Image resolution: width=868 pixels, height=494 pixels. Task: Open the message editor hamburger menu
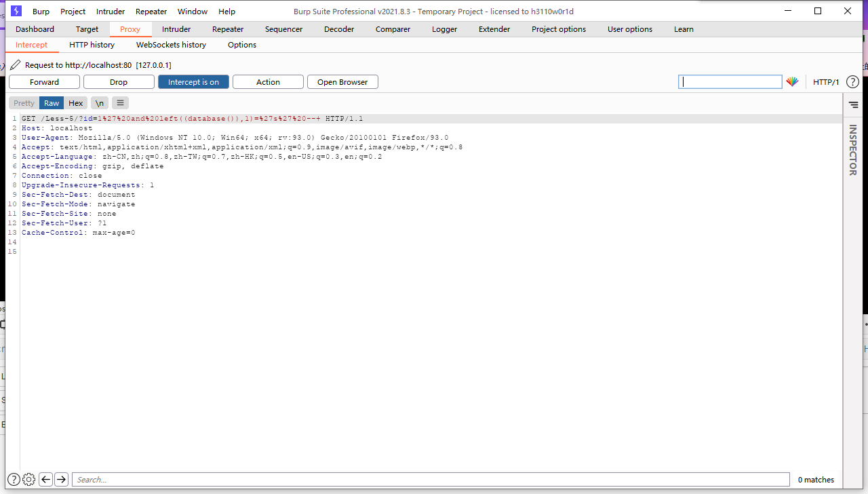point(120,103)
